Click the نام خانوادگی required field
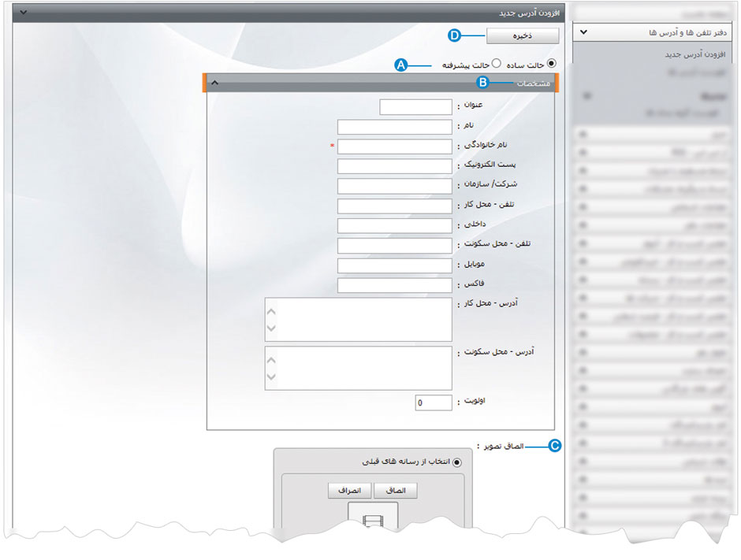The height and width of the screenshot is (560, 741). [394, 146]
